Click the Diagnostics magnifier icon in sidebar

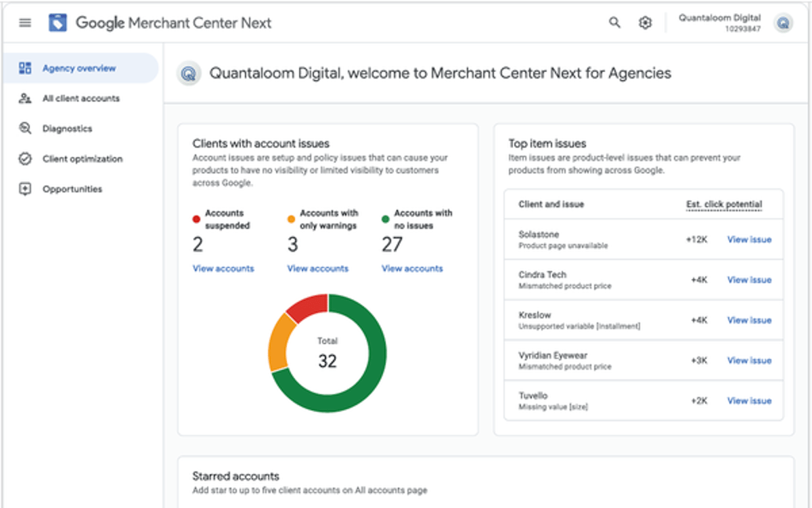(x=25, y=128)
